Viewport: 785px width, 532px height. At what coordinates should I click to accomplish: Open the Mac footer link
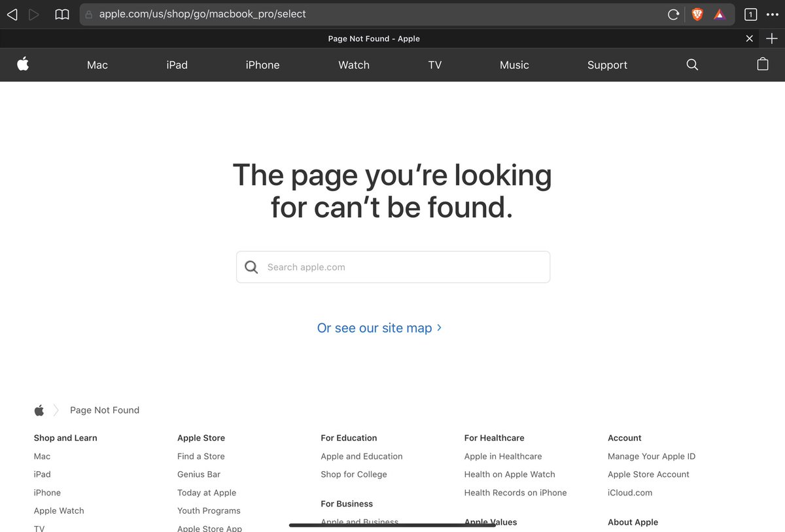pyautogui.click(x=42, y=456)
